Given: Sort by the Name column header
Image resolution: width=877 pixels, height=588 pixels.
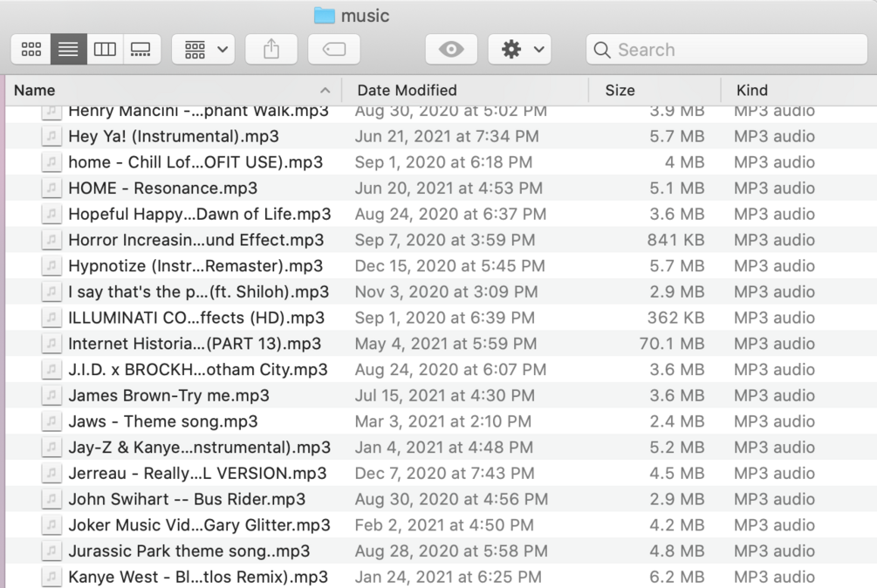Looking at the screenshot, I should (x=174, y=90).
